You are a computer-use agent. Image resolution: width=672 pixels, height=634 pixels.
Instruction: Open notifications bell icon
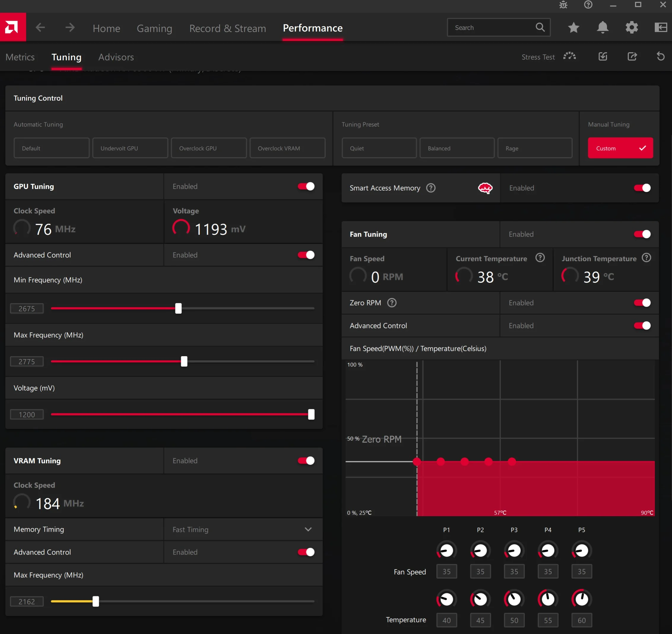pyautogui.click(x=603, y=27)
